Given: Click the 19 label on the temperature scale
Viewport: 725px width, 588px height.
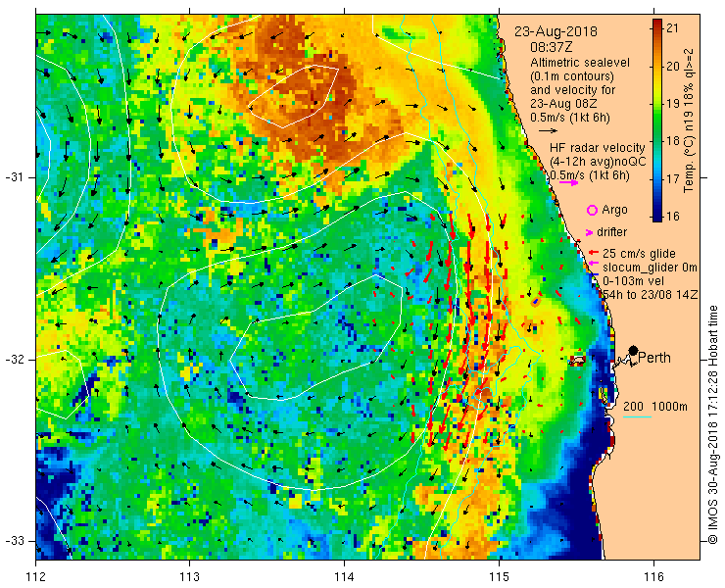Looking at the screenshot, I should coord(673,103).
